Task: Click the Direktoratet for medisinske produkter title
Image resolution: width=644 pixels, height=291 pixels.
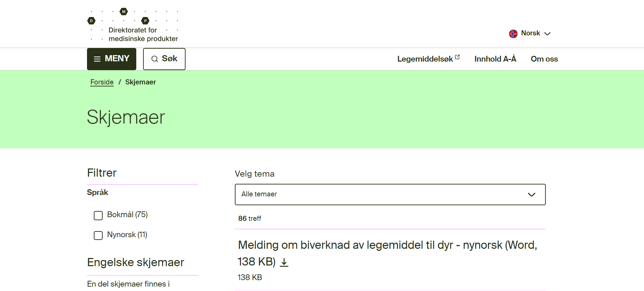Action: point(143,34)
